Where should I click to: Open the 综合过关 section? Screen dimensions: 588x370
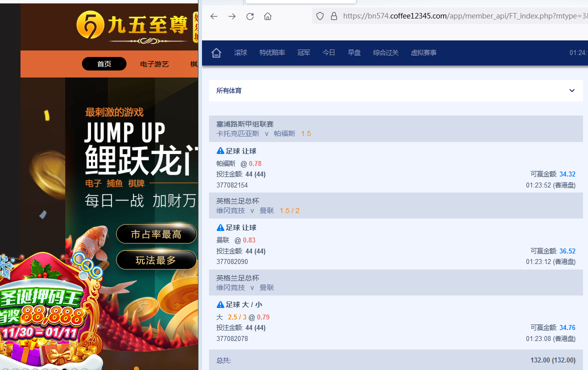pyautogui.click(x=385, y=53)
